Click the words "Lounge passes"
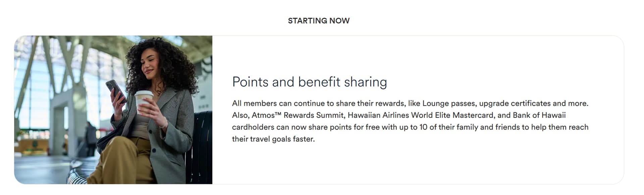644x195 pixels. [x=448, y=104]
